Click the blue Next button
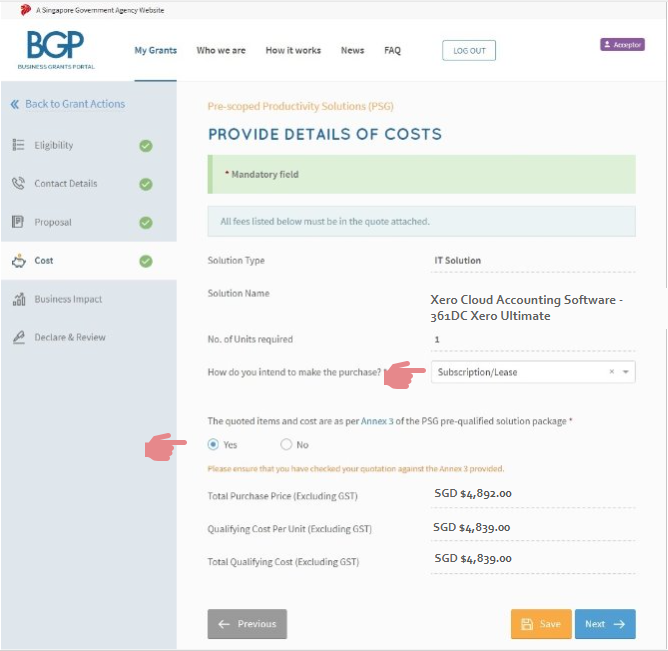668x651 pixels. coord(605,624)
